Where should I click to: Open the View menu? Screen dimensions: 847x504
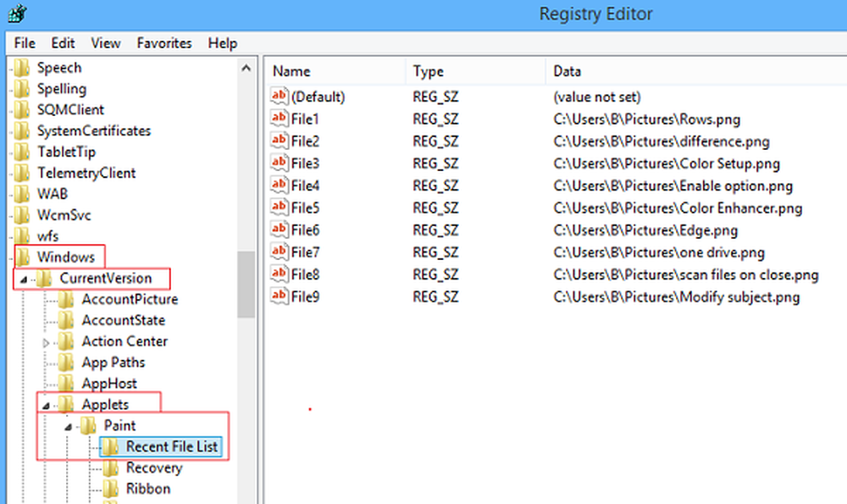[x=105, y=43]
